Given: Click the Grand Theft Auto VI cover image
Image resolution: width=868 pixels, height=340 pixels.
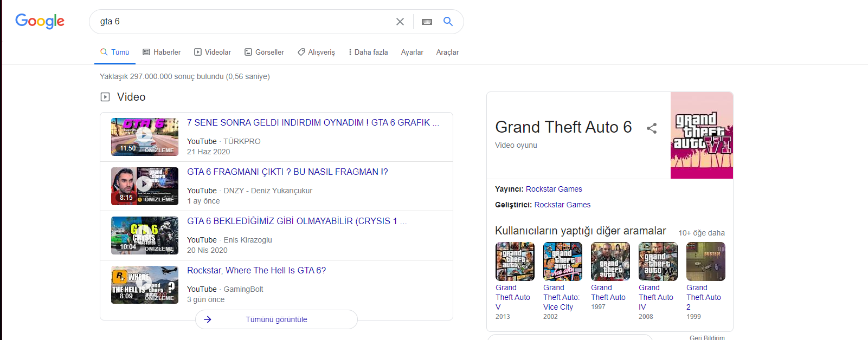Looking at the screenshot, I should tap(702, 135).
